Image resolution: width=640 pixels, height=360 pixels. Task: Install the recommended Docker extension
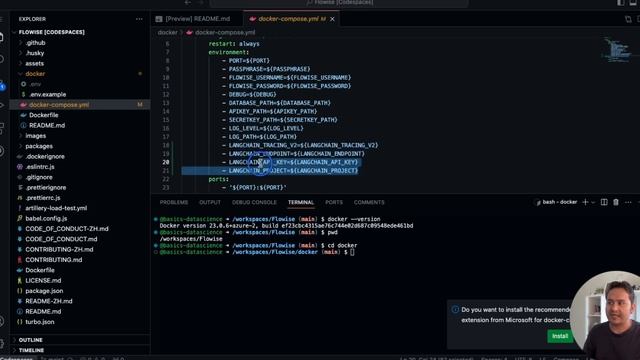(x=560, y=336)
